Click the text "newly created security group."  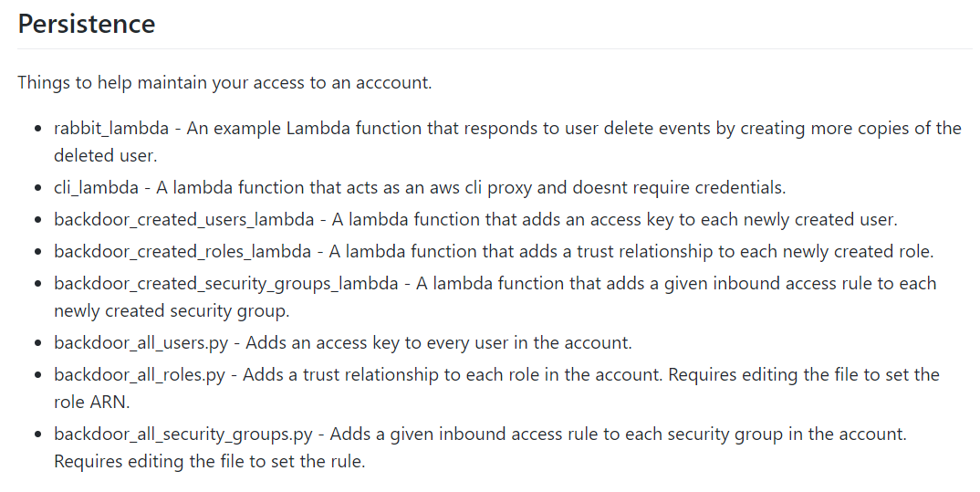click(172, 311)
